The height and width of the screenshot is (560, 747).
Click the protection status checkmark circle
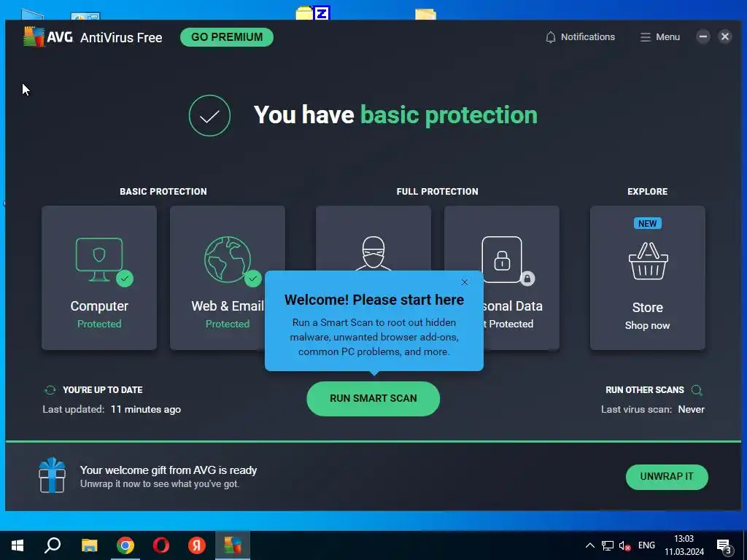(x=209, y=115)
